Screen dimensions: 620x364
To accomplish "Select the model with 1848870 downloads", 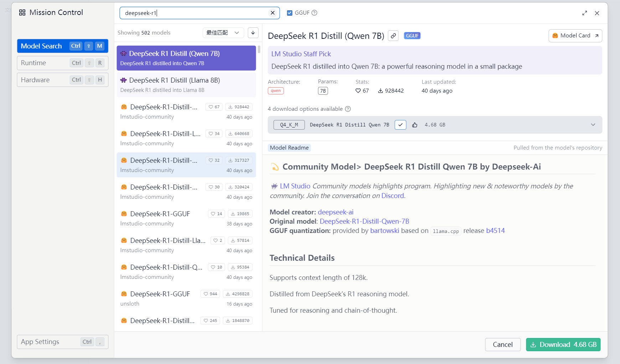I will [x=186, y=322].
